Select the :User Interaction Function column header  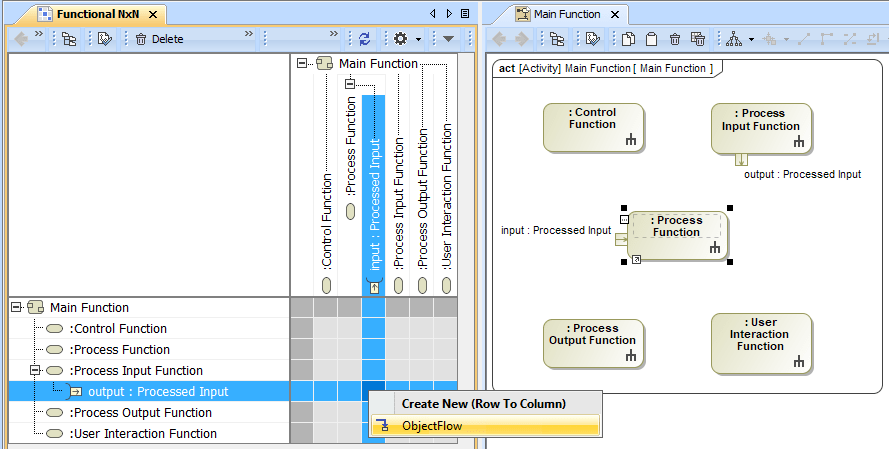[x=447, y=196]
